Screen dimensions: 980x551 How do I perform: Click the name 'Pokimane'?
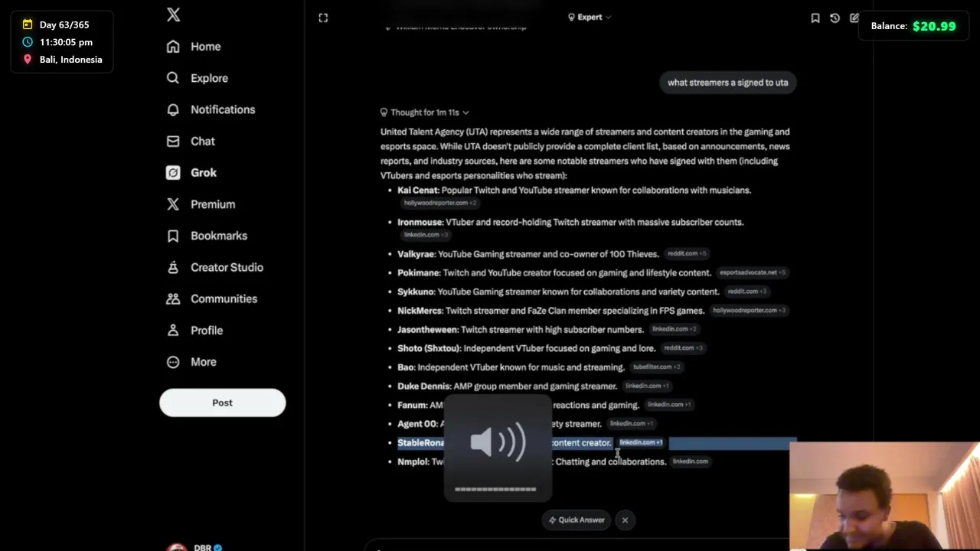click(418, 273)
